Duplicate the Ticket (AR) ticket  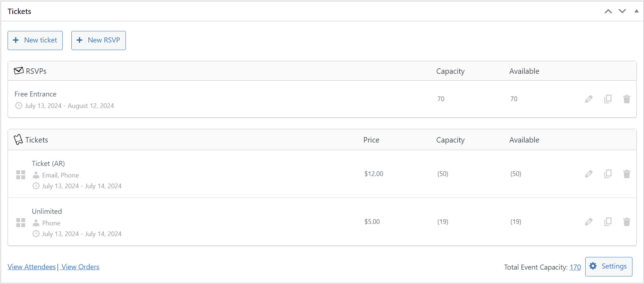(x=608, y=174)
